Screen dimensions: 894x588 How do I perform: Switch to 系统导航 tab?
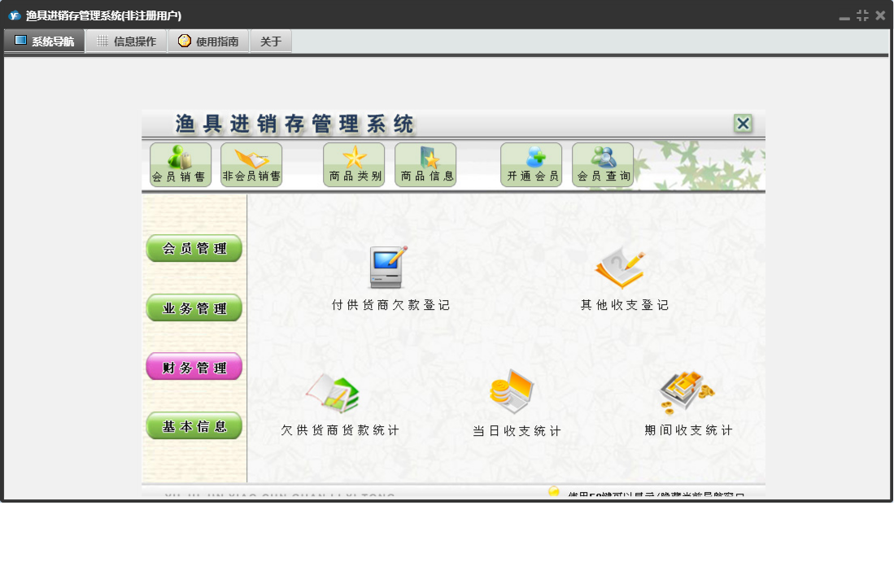point(45,41)
